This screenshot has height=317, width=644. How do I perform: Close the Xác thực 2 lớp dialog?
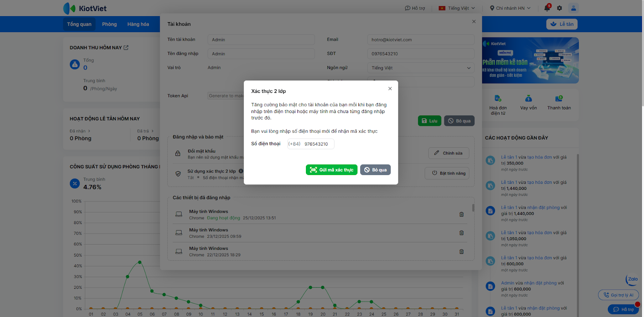pos(390,89)
